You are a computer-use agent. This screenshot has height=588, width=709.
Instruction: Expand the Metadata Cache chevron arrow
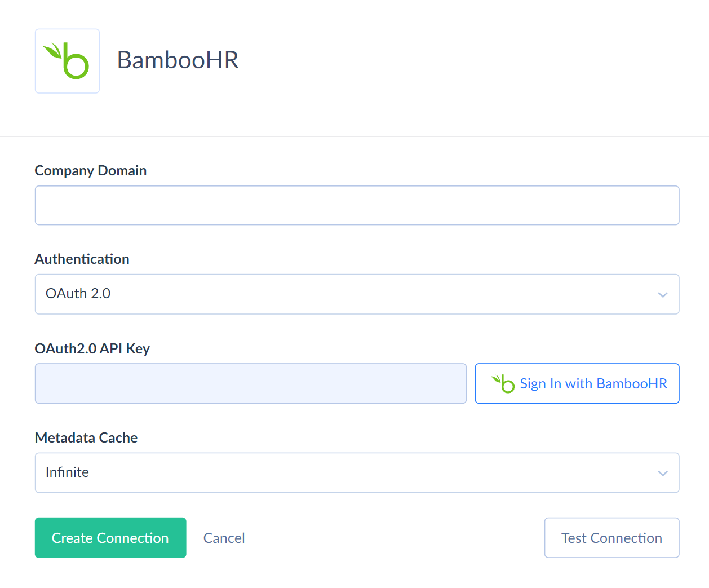coord(663,473)
